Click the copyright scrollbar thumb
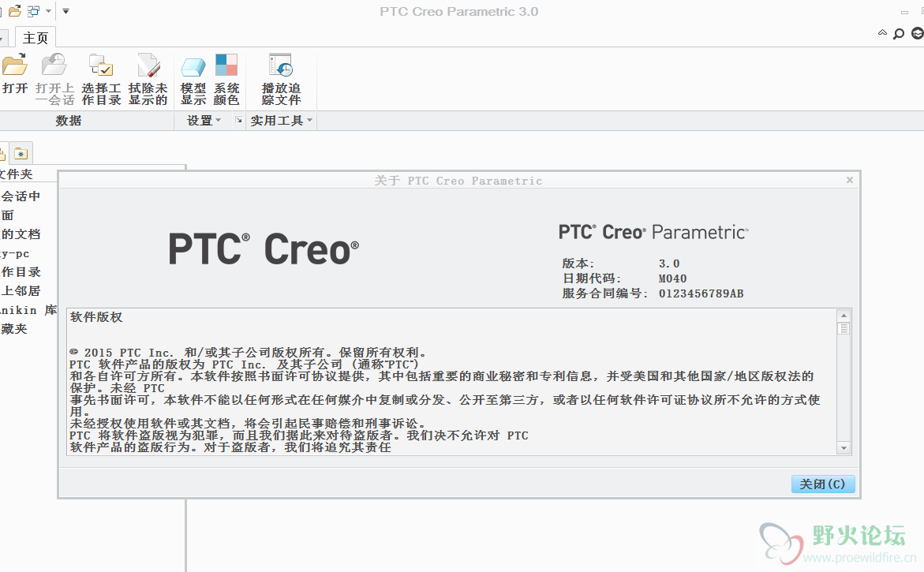924x572 pixels. [x=844, y=329]
